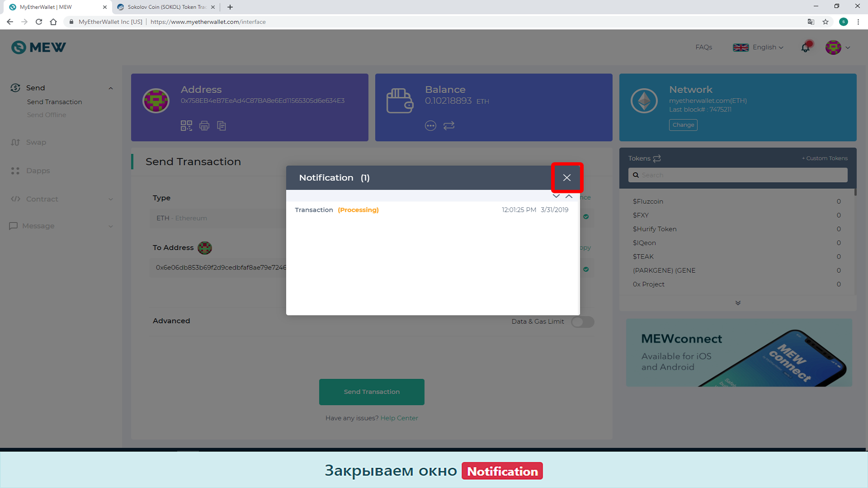This screenshot has height=488, width=868.
Task: Go back in browser history
Action: (10, 22)
